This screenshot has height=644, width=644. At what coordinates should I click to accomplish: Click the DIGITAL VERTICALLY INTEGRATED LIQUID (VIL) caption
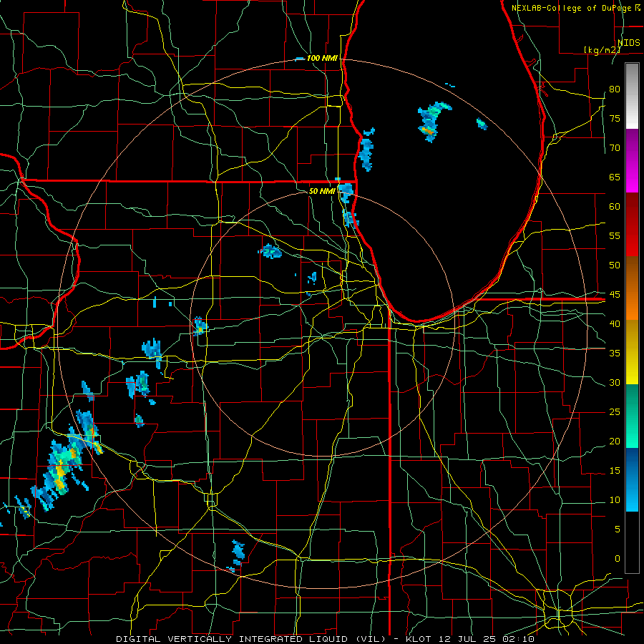(x=250, y=639)
